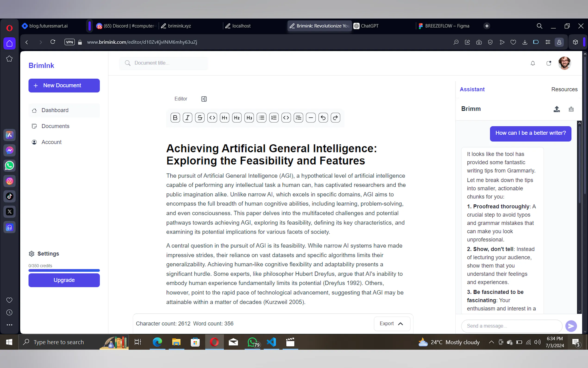Insert horizontal rule divider

311,118
